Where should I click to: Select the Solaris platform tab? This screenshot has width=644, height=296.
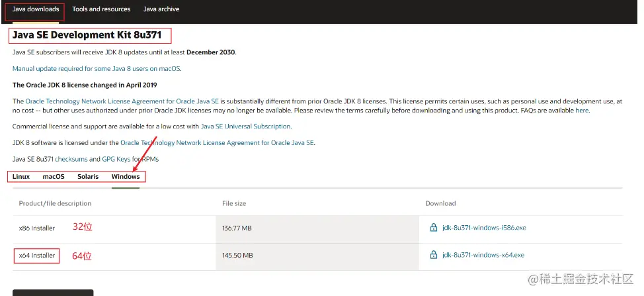(x=88, y=177)
